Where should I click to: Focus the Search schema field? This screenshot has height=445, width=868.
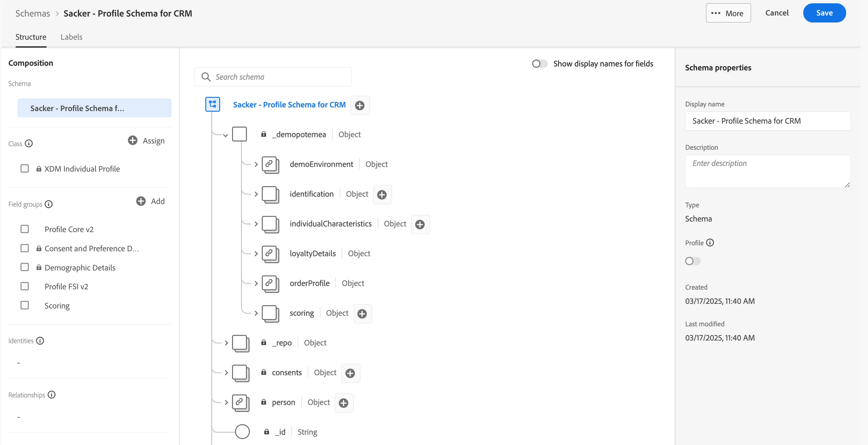pyautogui.click(x=273, y=77)
